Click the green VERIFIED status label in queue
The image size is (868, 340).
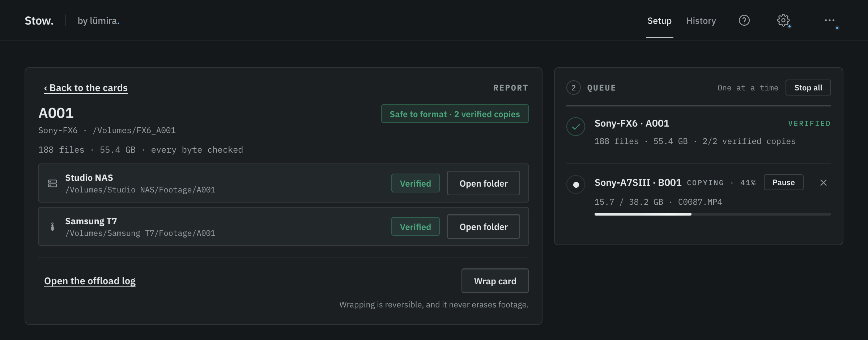pos(809,124)
